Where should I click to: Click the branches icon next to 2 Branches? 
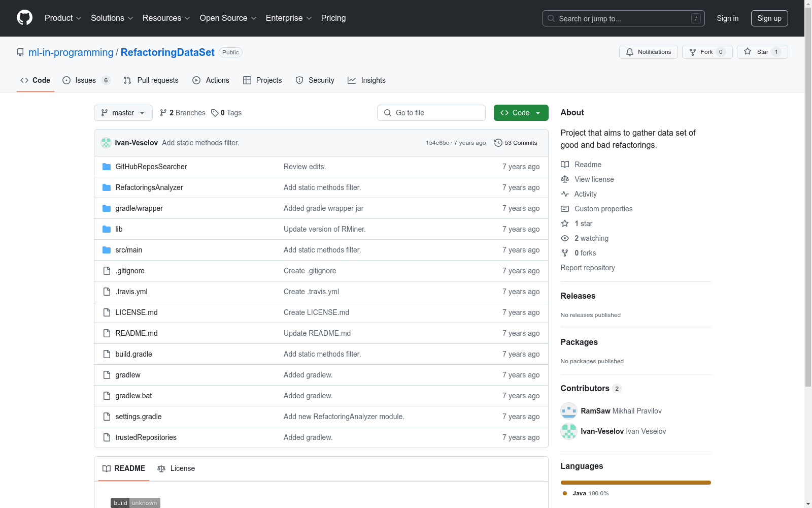[163, 113]
